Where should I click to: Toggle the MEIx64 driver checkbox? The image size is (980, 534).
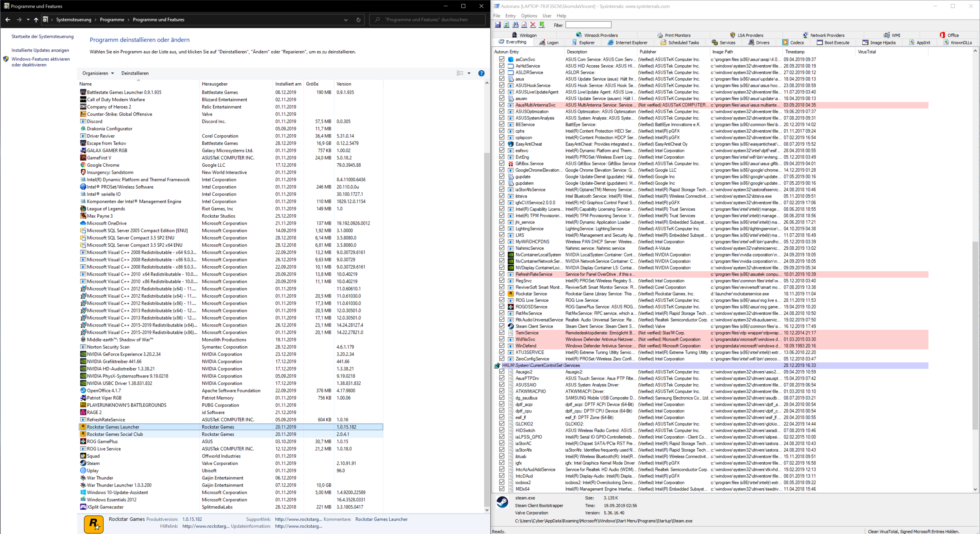[x=502, y=489]
